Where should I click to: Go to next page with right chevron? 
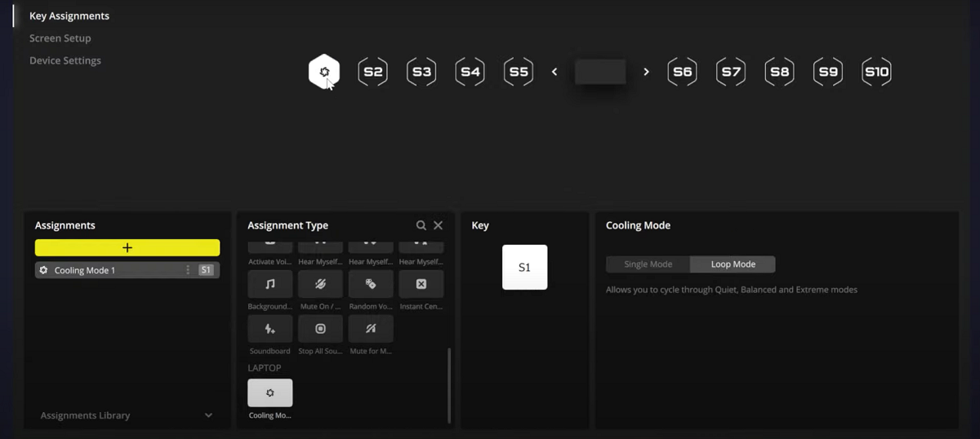(646, 72)
